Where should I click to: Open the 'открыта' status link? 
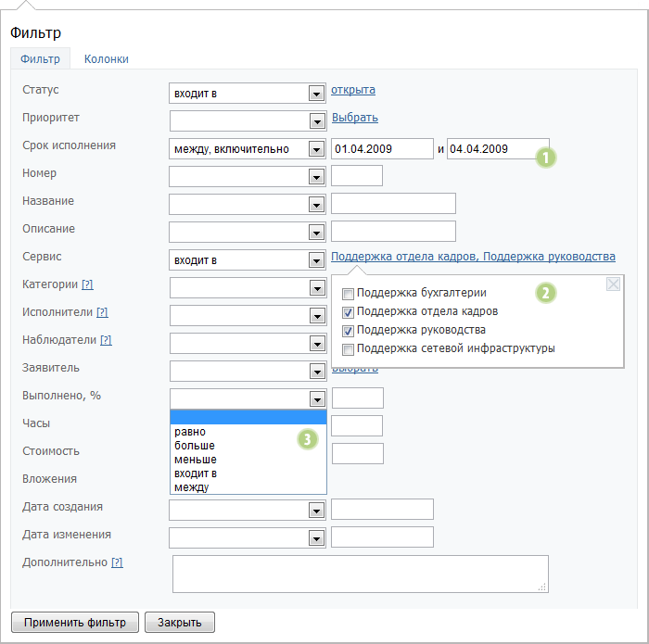[x=353, y=91]
